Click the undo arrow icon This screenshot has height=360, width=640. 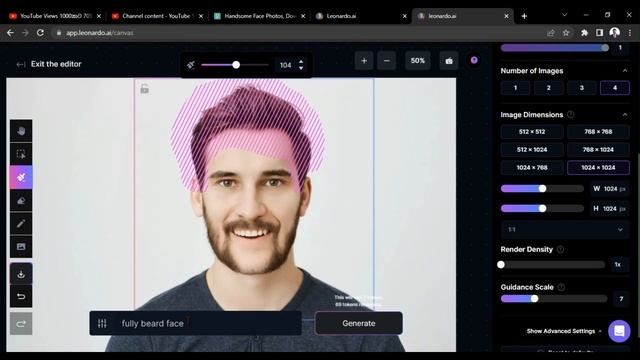click(x=21, y=297)
